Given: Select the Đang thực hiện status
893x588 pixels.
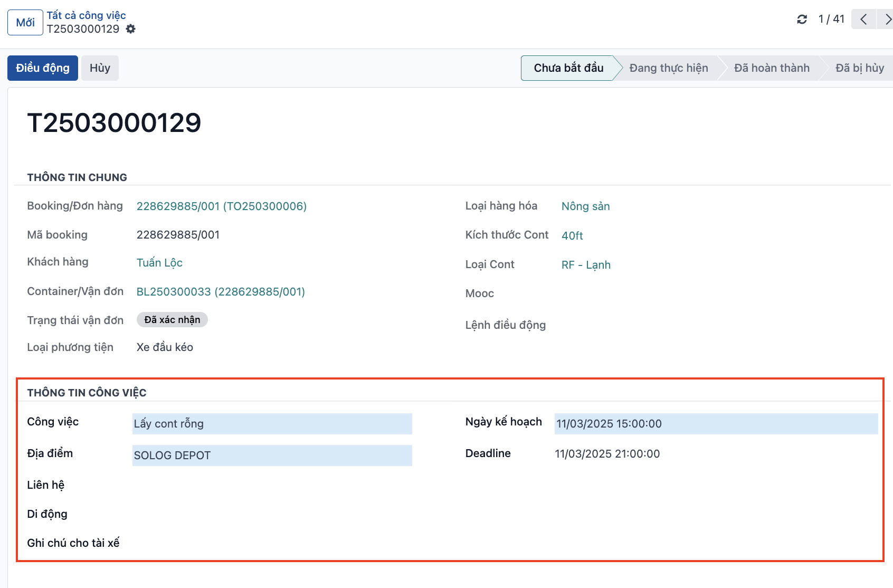Looking at the screenshot, I should click(x=669, y=68).
